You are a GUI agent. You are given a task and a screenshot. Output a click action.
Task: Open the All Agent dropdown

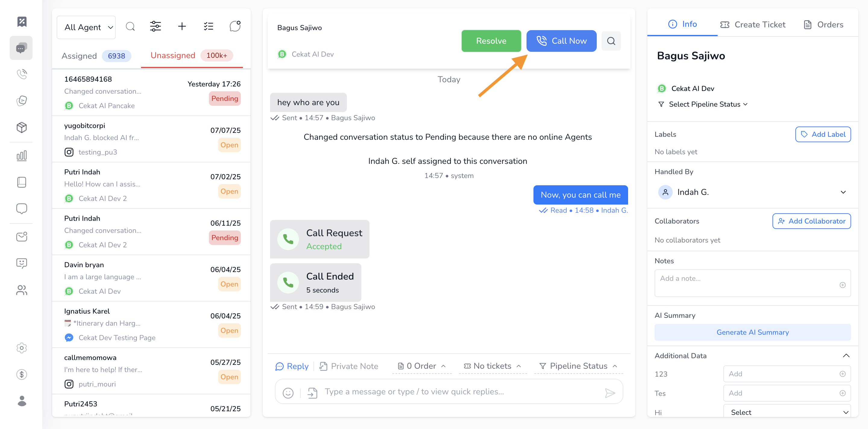(86, 27)
